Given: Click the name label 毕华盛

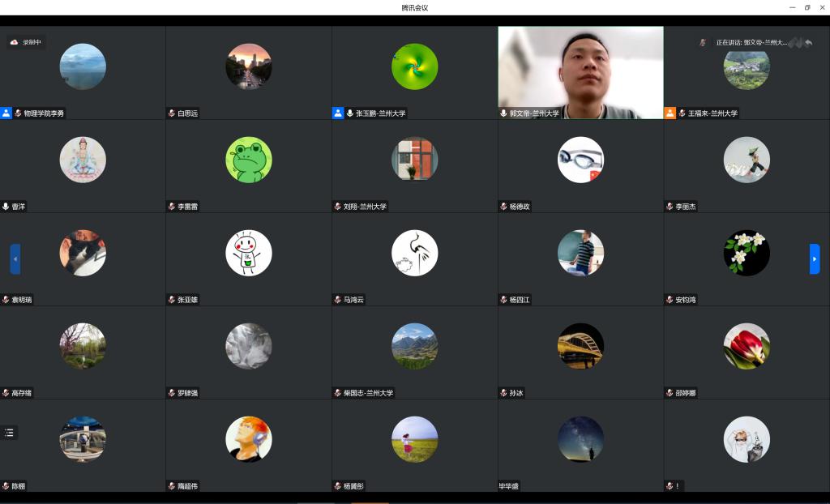Looking at the screenshot, I should pos(509,486).
